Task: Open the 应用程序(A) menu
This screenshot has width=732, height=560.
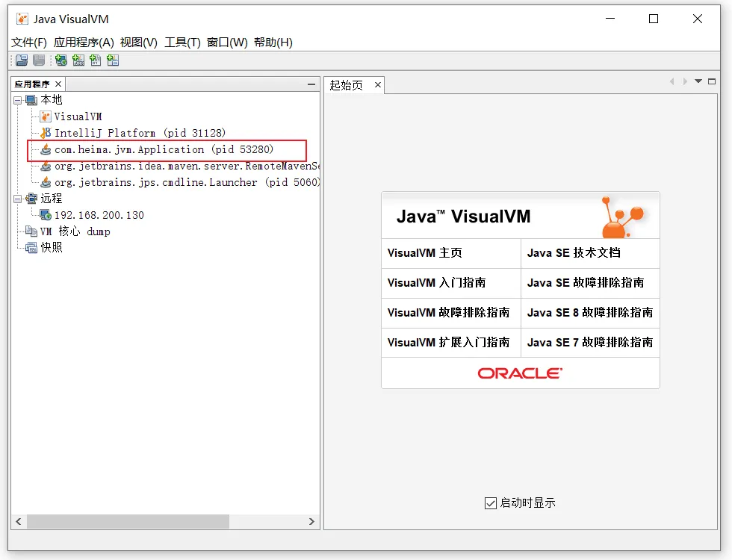Action: (84, 43)
